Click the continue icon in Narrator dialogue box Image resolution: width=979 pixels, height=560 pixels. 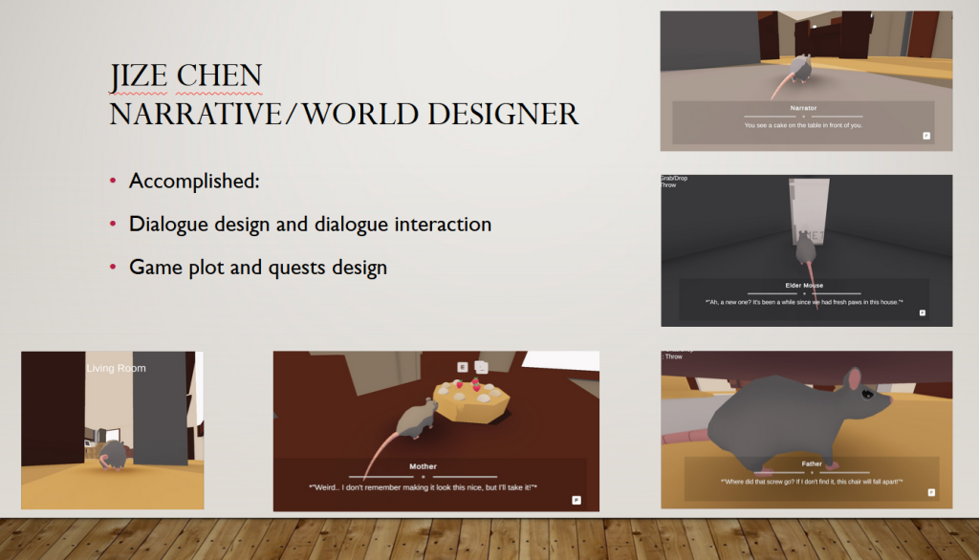coord(926,136)
